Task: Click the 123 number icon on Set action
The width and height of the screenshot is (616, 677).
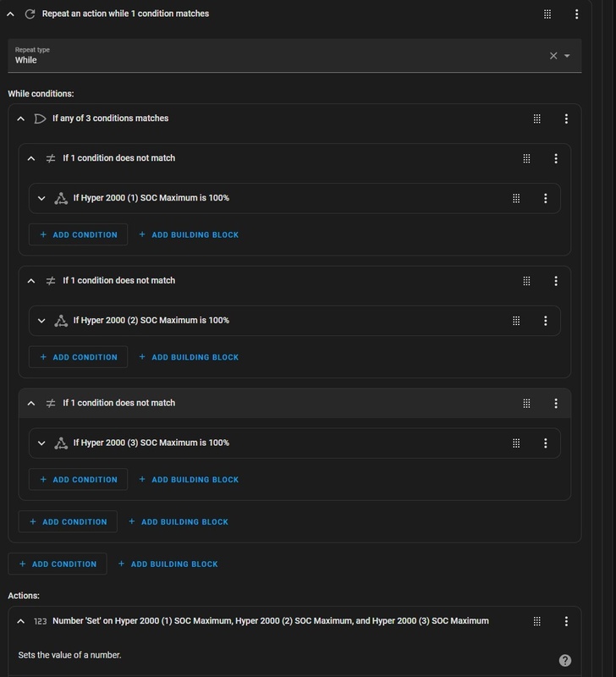Action: tap(40, 621)
